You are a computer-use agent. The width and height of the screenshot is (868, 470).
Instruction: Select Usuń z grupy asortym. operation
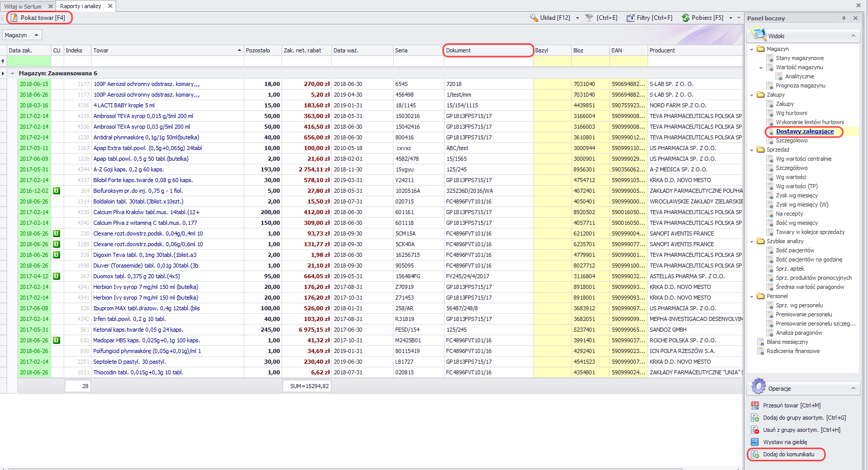click(x=755, y=430)
